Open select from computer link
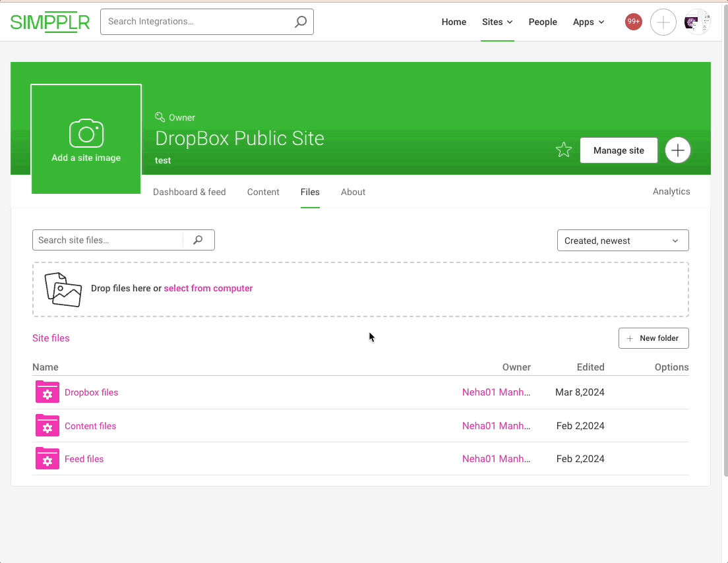This screenshot has height=563, width=728. 208,288
